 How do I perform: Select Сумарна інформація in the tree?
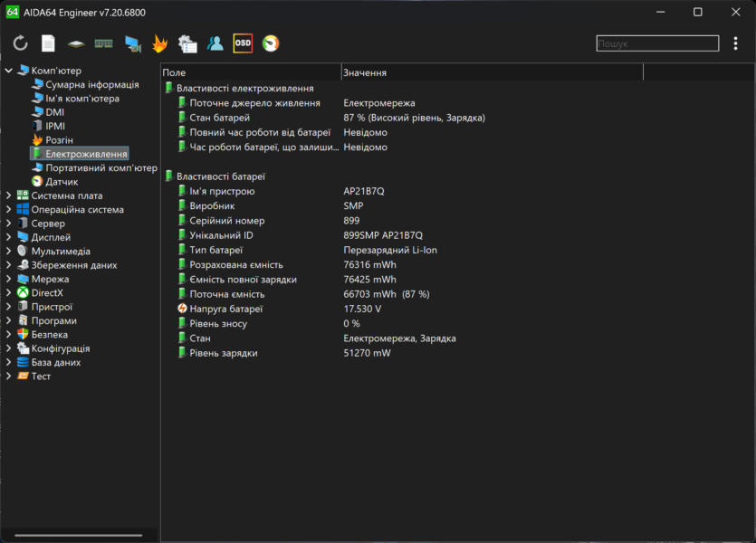92,84
